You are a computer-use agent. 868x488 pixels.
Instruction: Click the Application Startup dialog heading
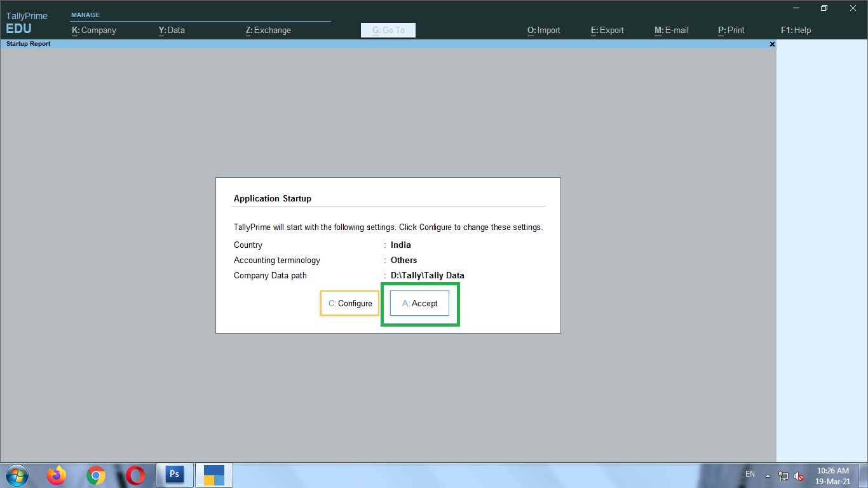point(273,198)
